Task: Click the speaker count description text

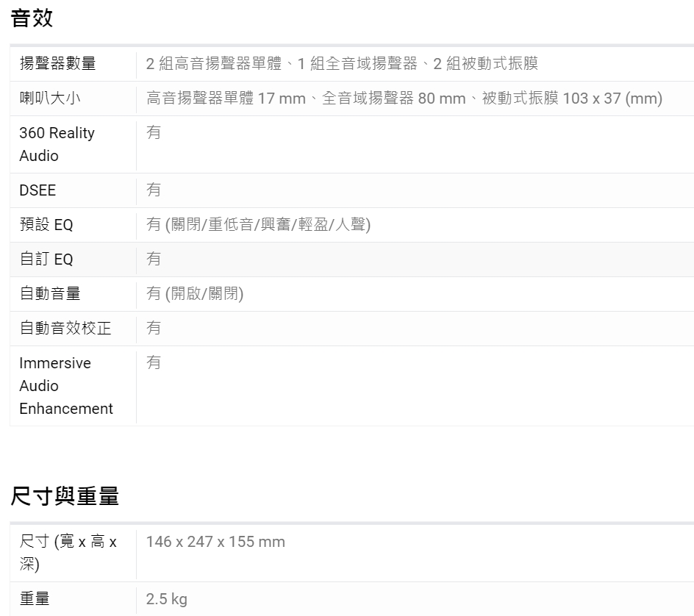Action: [342, 64]
